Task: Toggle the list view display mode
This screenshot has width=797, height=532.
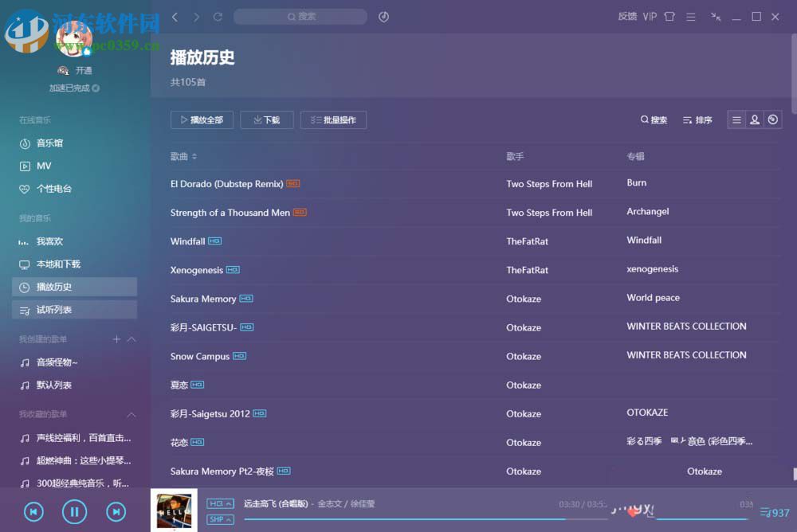Action: 736,119
